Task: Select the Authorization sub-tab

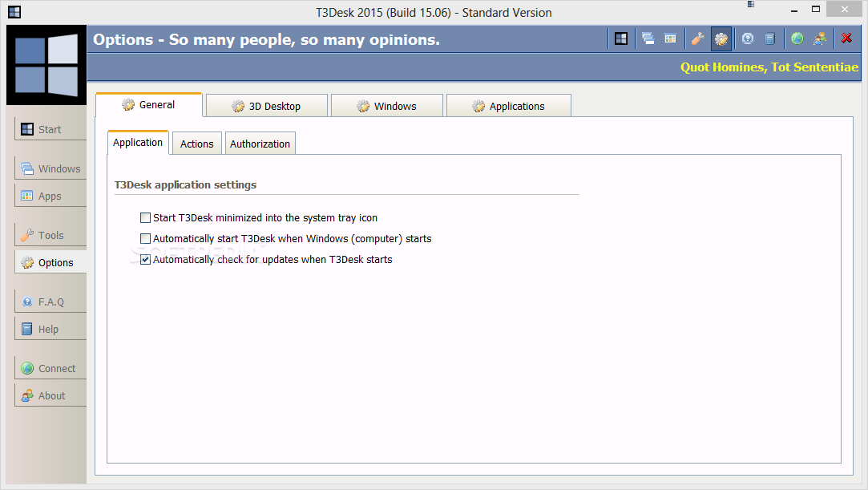Action: 260,144
